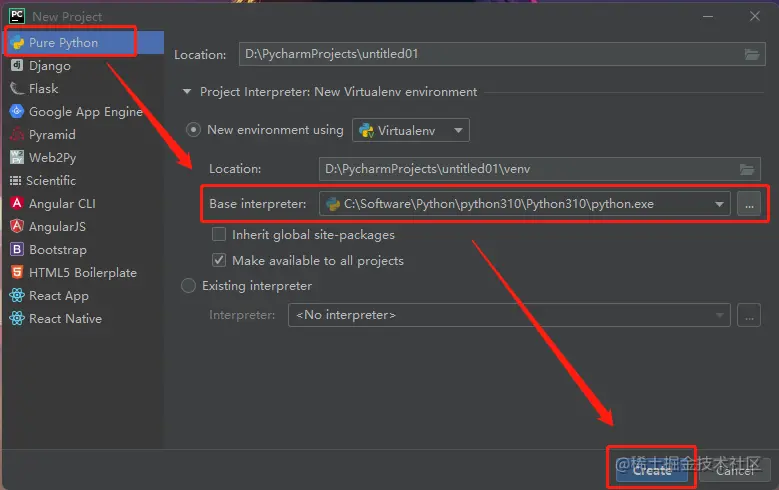Screen dimensions: 779x490
Task: Click the Bootstrap B icon
Action: tap(17, 249)
